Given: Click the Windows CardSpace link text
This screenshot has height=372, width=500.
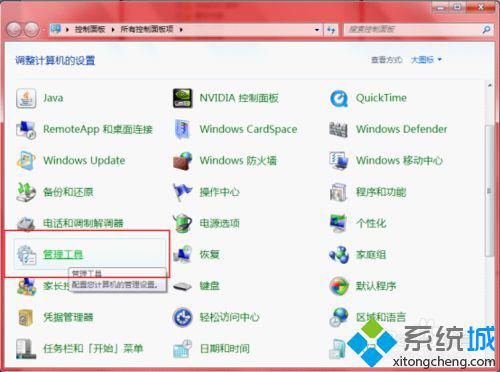Looking at the screenshot, I should 248,129.
